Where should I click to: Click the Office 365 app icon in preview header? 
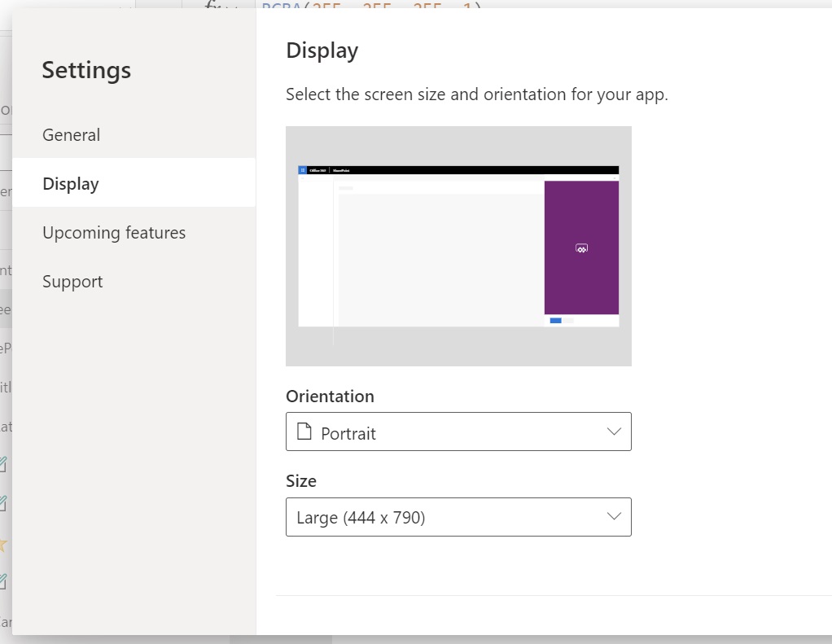[x=304, y=170]
